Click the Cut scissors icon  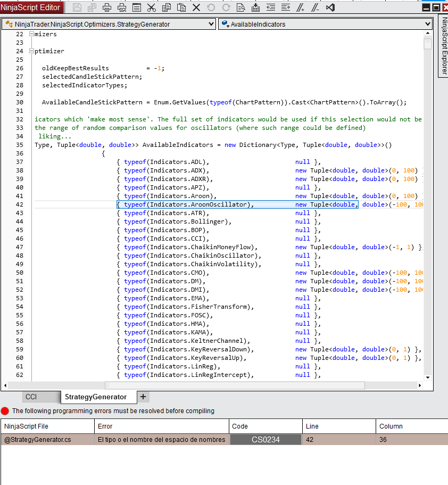[152, 7]
